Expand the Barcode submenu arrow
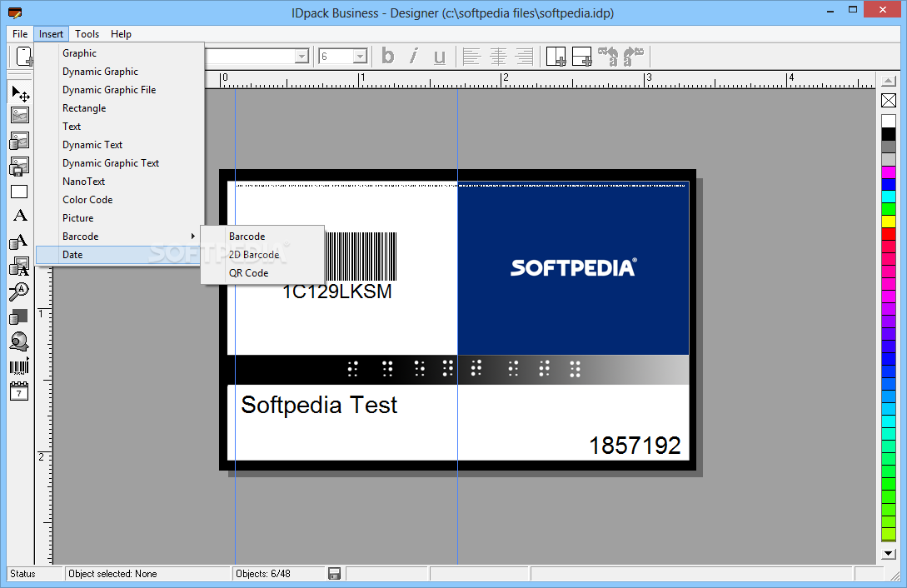Image resolution: width=907 pixels, height=588 pixels. (193, 236)
